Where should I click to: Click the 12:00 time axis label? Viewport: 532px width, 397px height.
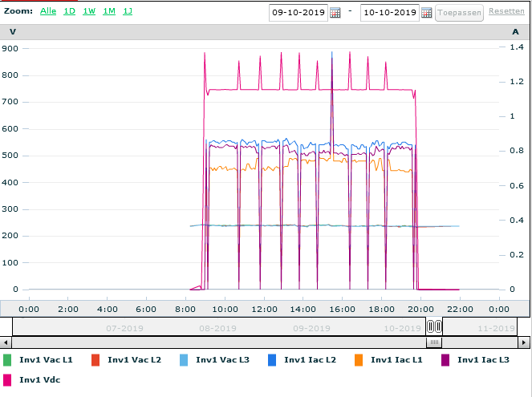click(x=264, y=310)
